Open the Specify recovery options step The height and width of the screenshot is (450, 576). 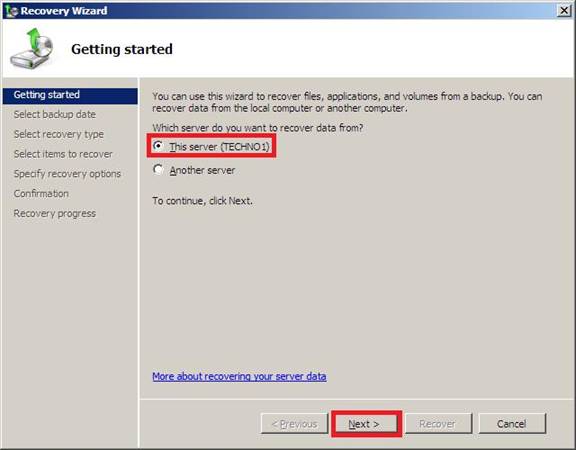(67, 174)
